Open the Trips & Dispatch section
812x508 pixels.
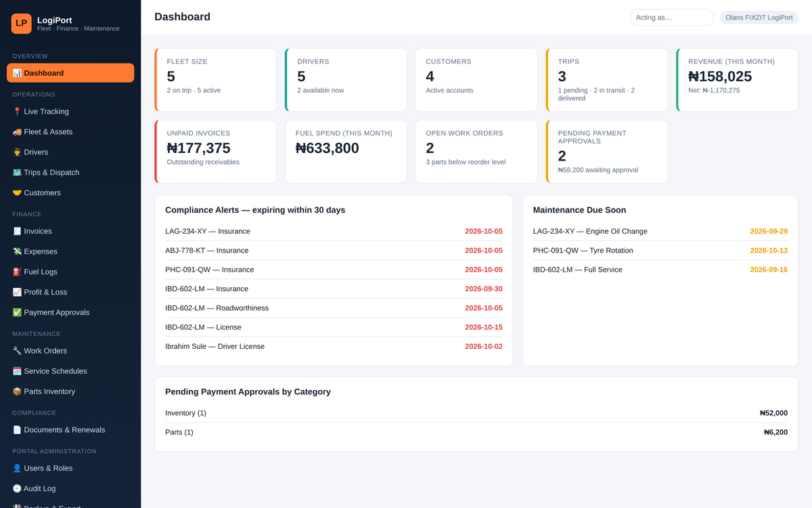(70, 173)
